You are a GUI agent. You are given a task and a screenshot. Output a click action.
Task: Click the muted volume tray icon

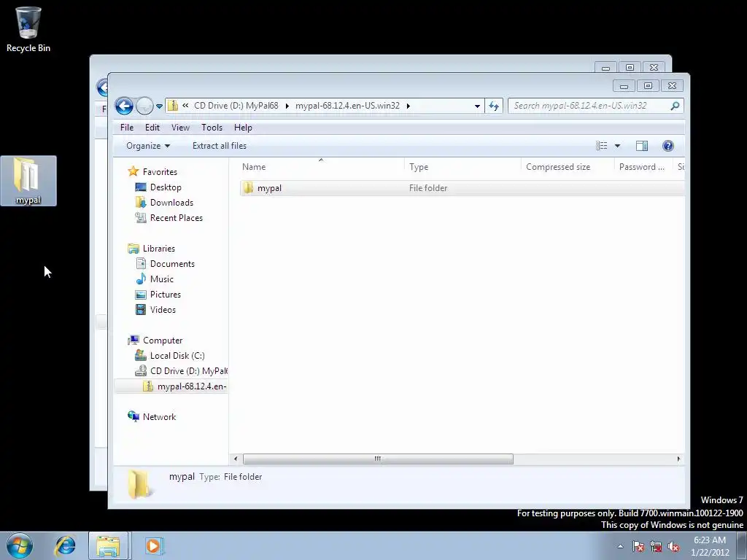click(x=673, y=546)
